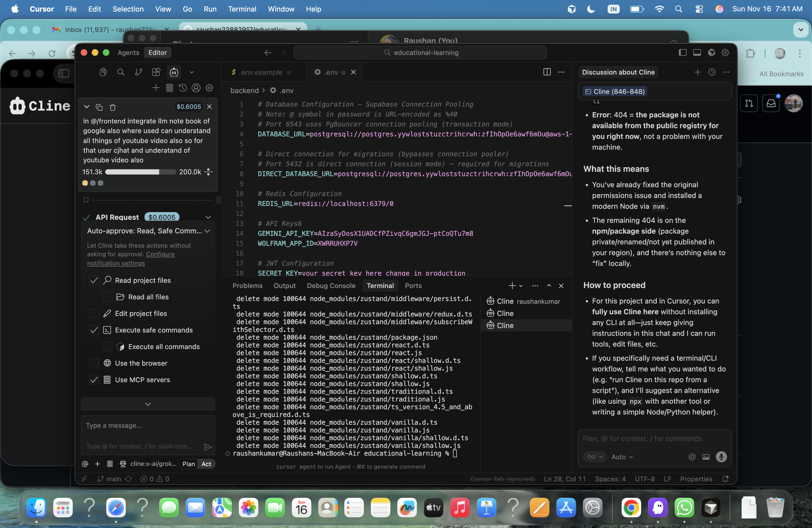The width and height of the screenshot is (812, 528).
Task: Open Configure notification settings link
Action: (x=160, y=254)
